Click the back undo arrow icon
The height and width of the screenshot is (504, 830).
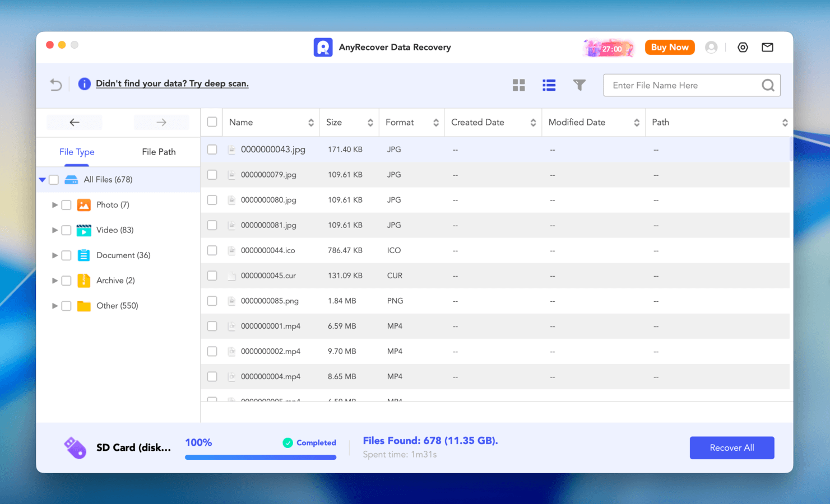[x=55, y=84]
